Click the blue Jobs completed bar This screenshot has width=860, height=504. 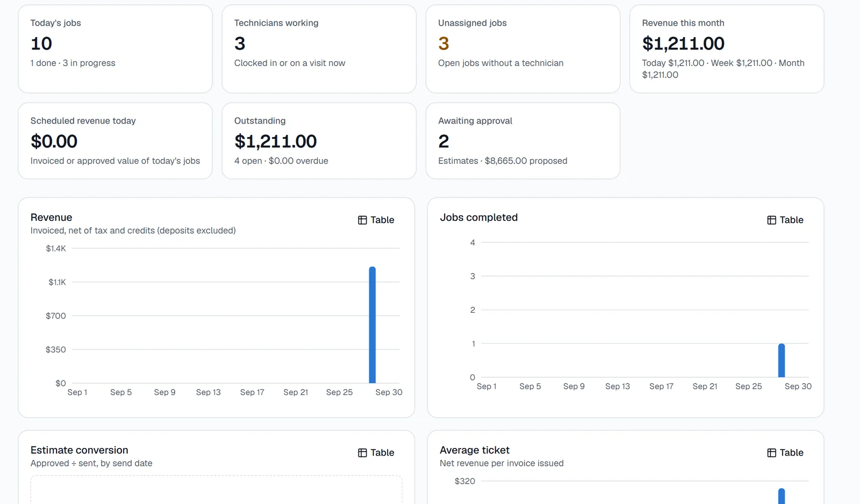pyautogui.click(x=782, y=360)
